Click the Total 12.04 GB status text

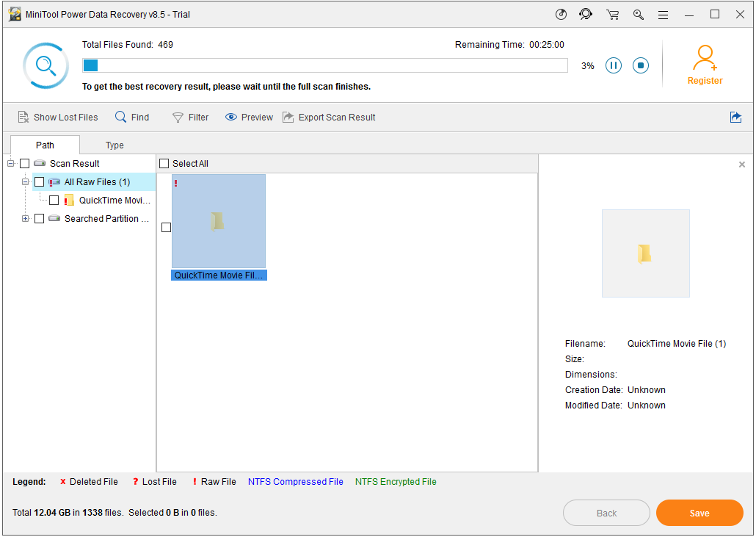pos(115,513)
